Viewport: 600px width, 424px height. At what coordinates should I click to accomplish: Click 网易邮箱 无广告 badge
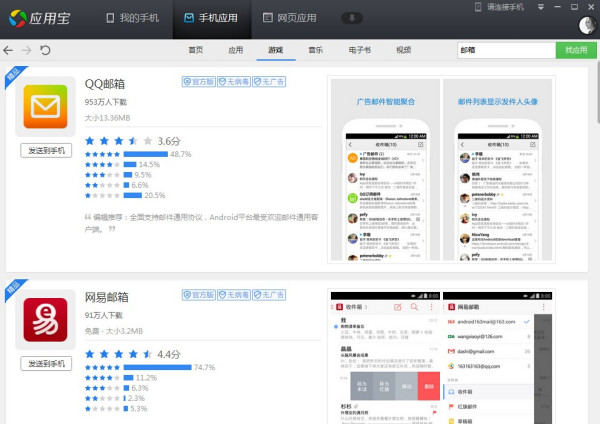[269, 295]
